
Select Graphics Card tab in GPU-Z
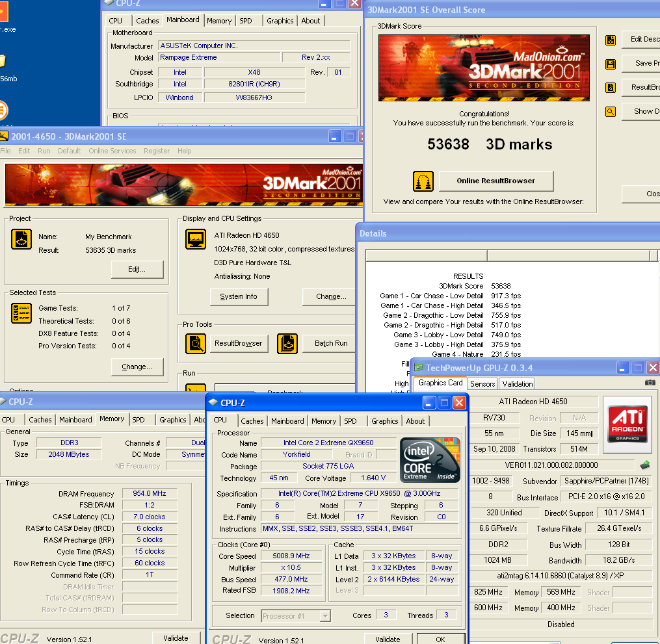440,383
